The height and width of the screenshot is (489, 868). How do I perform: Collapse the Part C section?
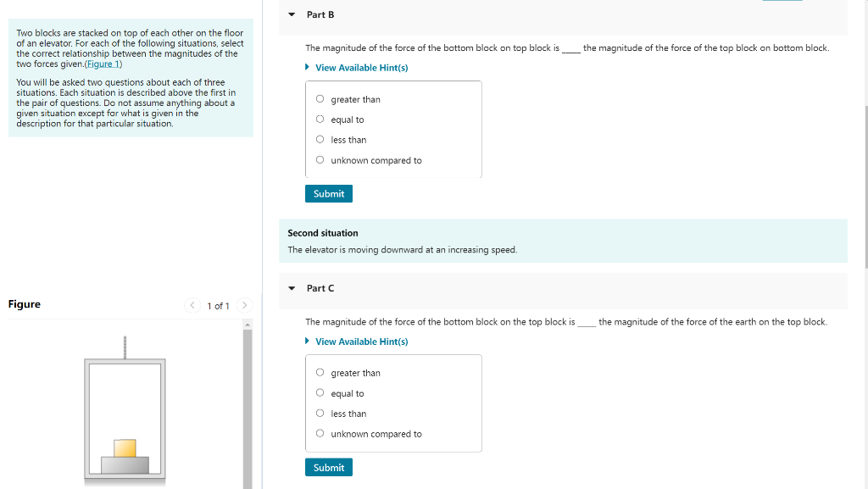(292, 288)
